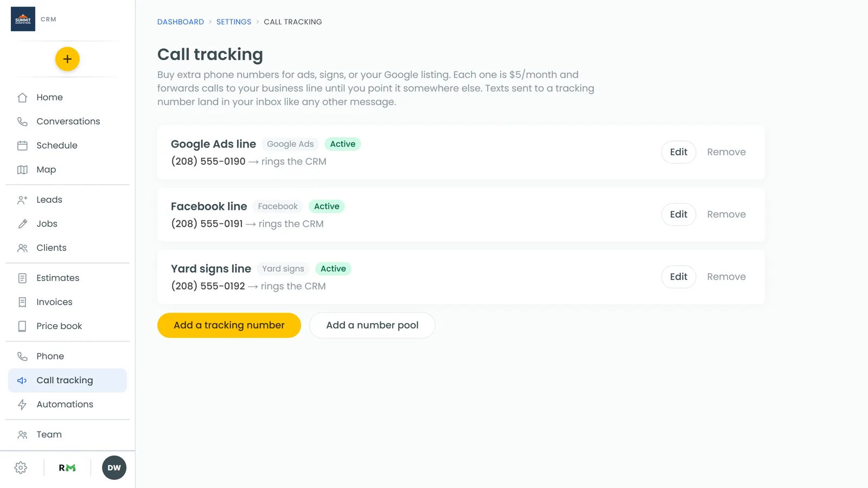The image size is (868, 488).
Task: Click the Automations lightning bolt icon
Action: (22, 404)
